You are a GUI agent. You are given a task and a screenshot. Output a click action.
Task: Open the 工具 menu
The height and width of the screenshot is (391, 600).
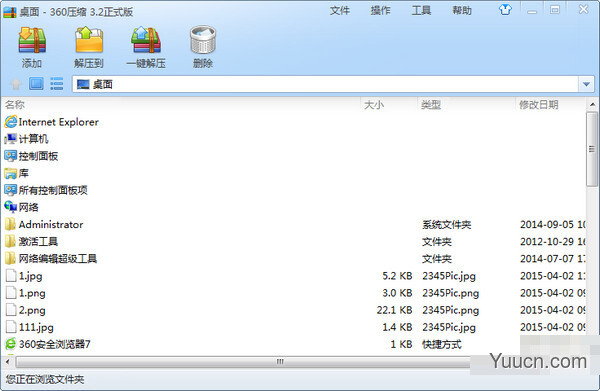pos(421,10)
